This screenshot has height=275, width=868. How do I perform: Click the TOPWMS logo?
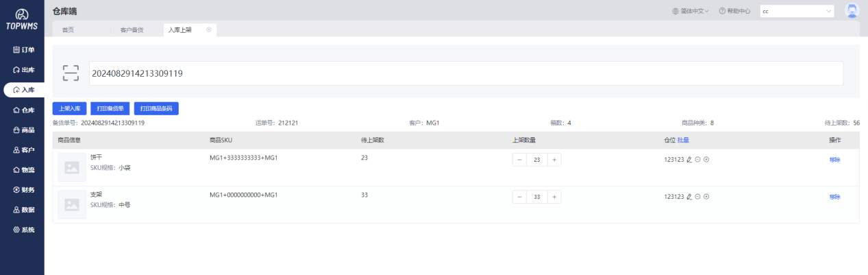[22, 20]
